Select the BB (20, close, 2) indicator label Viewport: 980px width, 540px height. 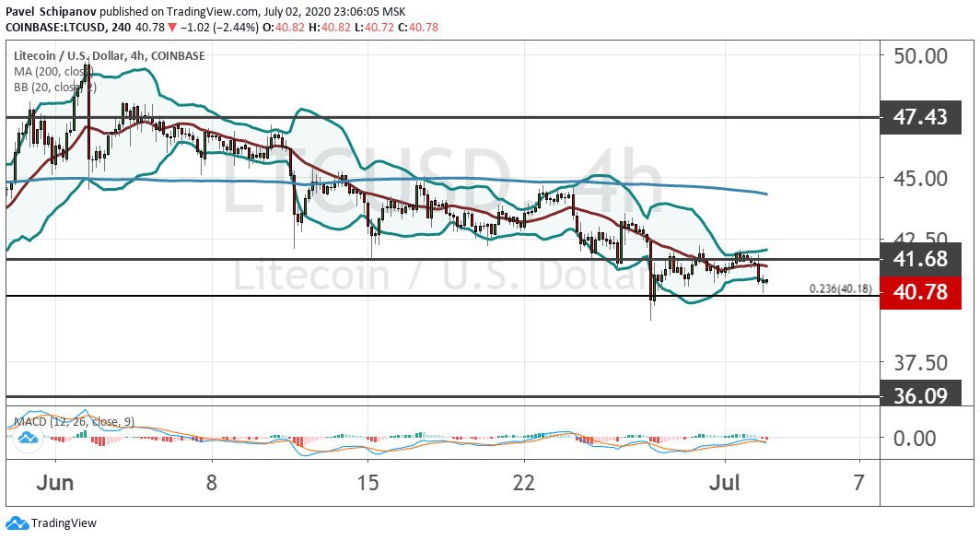tap(52, 88)
